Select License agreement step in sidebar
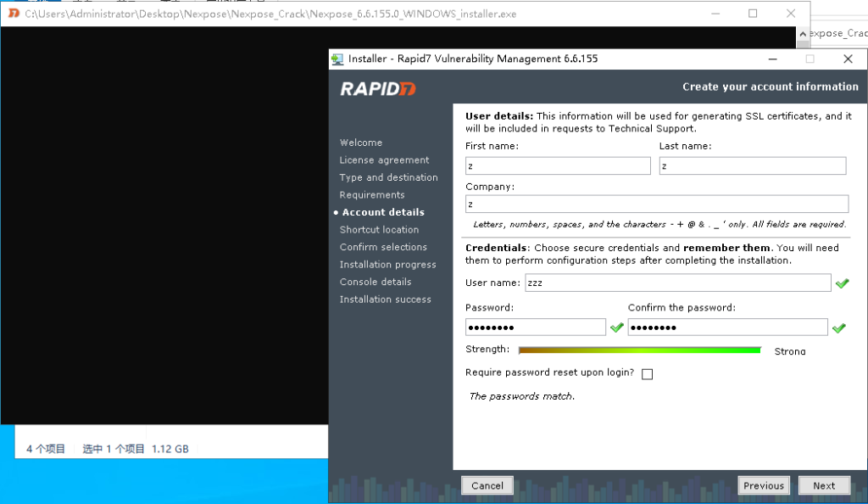 tap(384, 160)
